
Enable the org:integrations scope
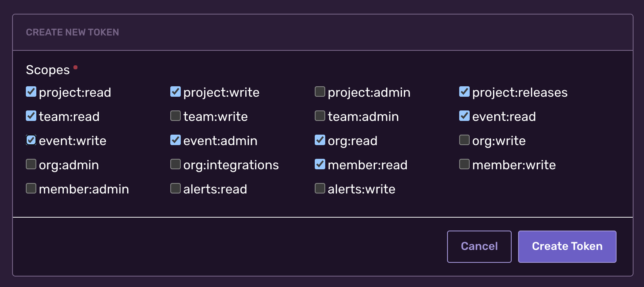175,164
